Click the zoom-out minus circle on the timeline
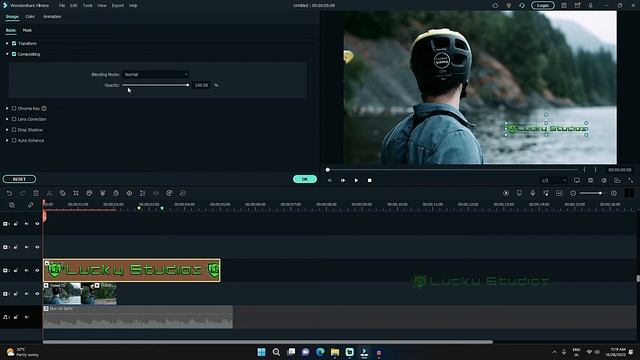 573,193
